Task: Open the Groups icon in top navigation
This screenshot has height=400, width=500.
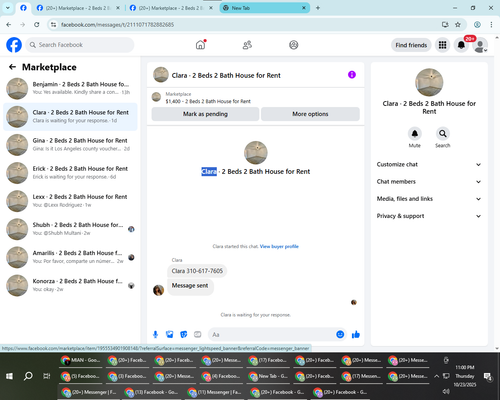Action: point(294,45)
